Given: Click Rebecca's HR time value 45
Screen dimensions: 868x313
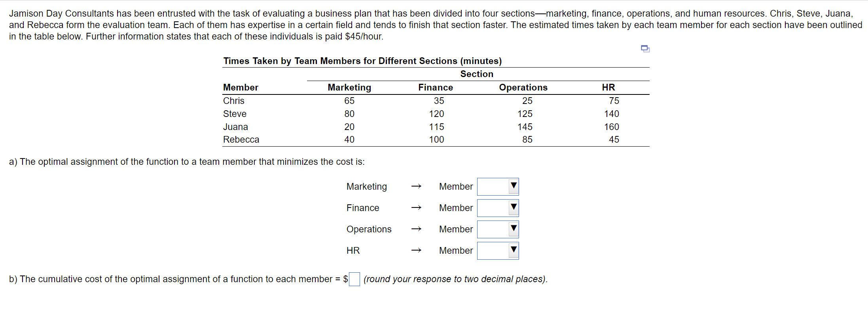Looking at the screenshot, I should (614, 140).
